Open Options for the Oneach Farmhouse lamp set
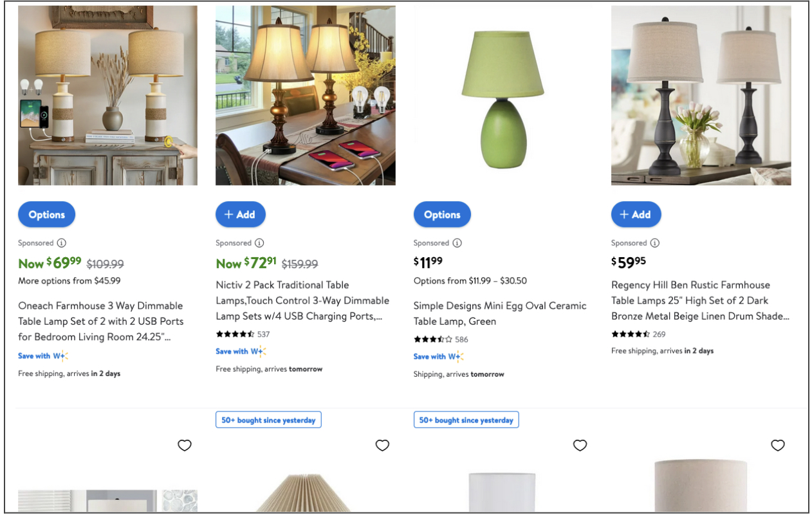812x515 pixels. [x=46, y=215]
